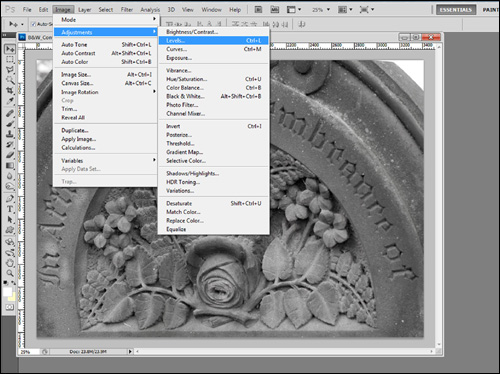Expand the Image Rotation submenu

(x=106, y=92)
